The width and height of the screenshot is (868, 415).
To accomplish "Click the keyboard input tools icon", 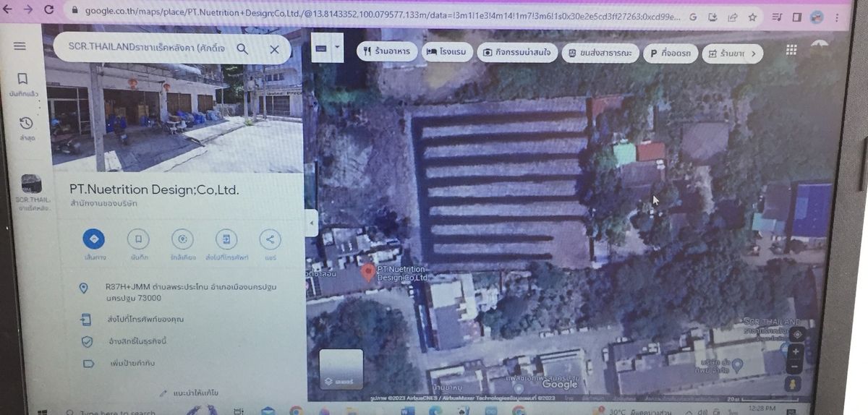I will 322,48.
